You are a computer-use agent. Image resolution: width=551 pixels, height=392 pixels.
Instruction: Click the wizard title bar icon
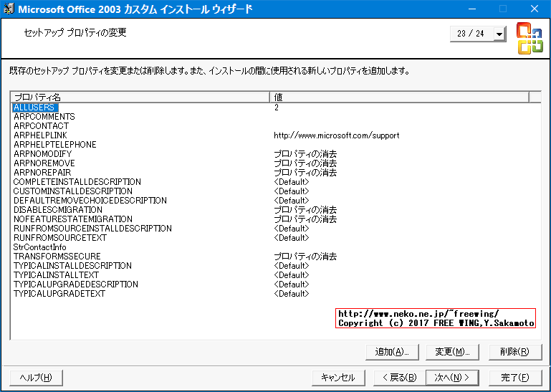(9, 9)
